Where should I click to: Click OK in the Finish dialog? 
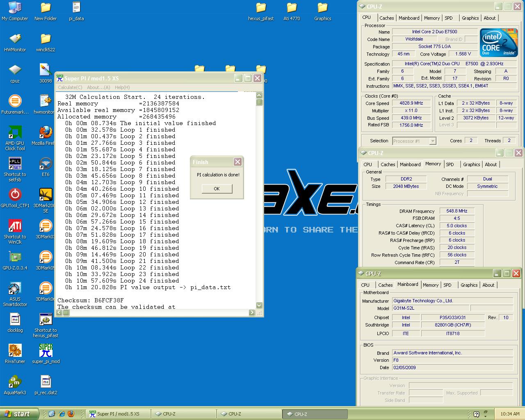(217, 189)
